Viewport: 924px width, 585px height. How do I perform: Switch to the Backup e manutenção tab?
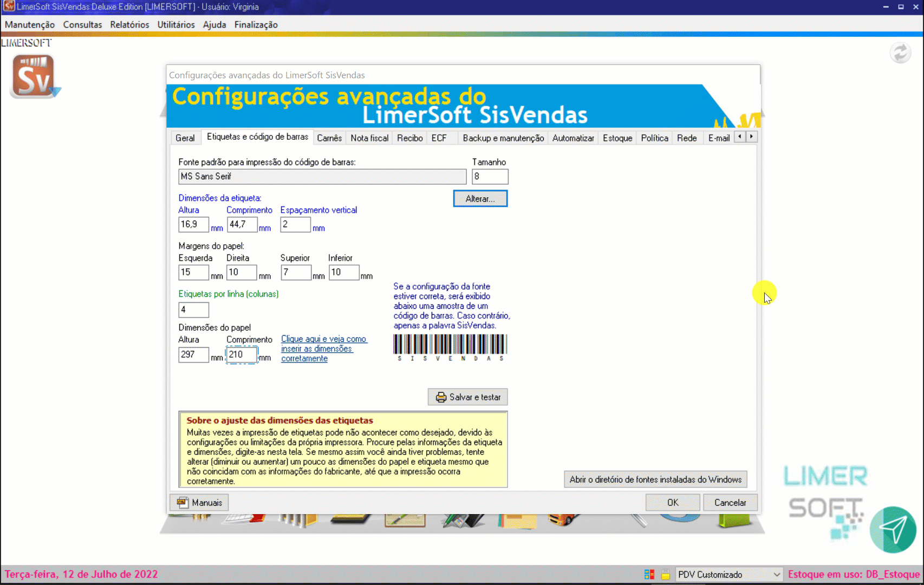point(503,138)
